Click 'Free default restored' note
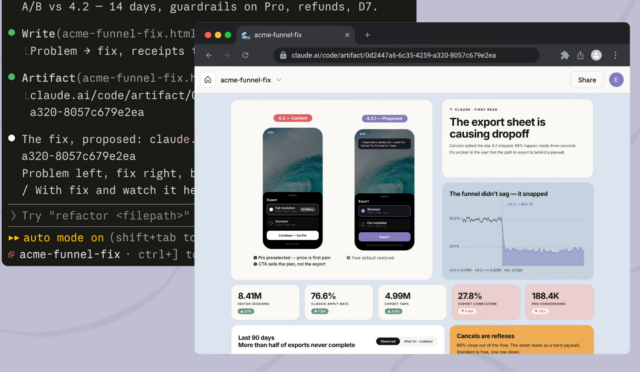The width and height of the screenshot is (640, 372). pos(370,258)
